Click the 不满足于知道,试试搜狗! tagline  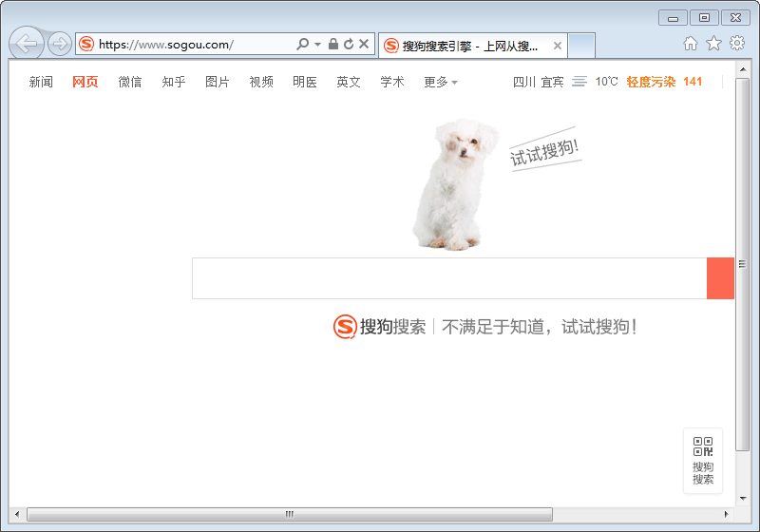(539, 327)
